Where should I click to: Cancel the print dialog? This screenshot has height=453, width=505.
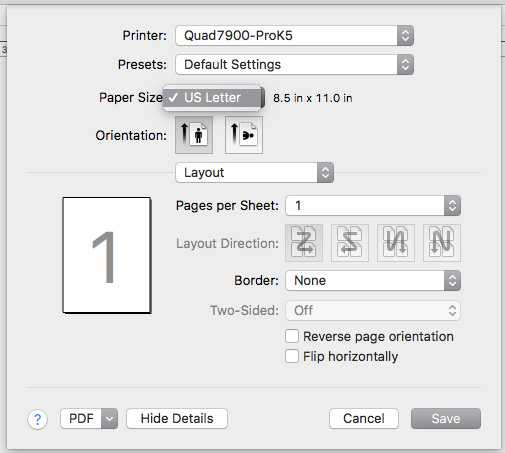click(364, 418)
